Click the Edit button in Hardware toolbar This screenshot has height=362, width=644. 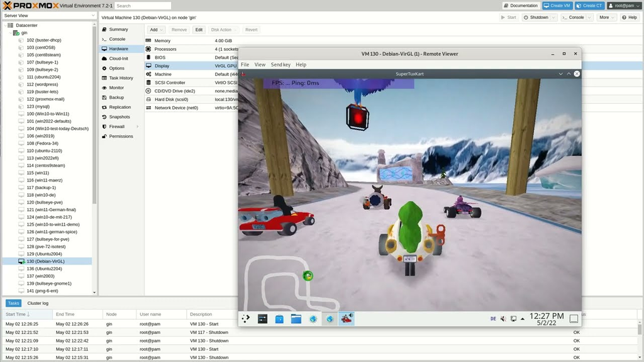point(199,30)
